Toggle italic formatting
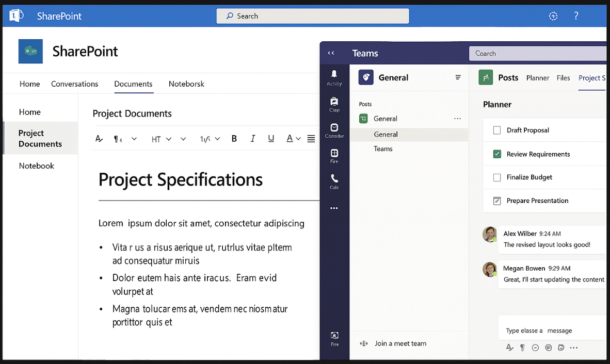Image resolution: width=610 pixels, height=364 pixels. (252, 139)
